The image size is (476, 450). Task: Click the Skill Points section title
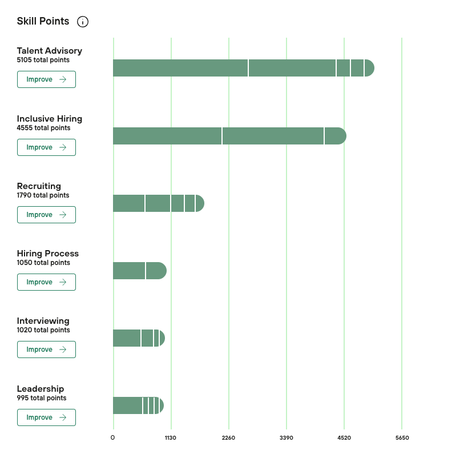tap(43, 21)
